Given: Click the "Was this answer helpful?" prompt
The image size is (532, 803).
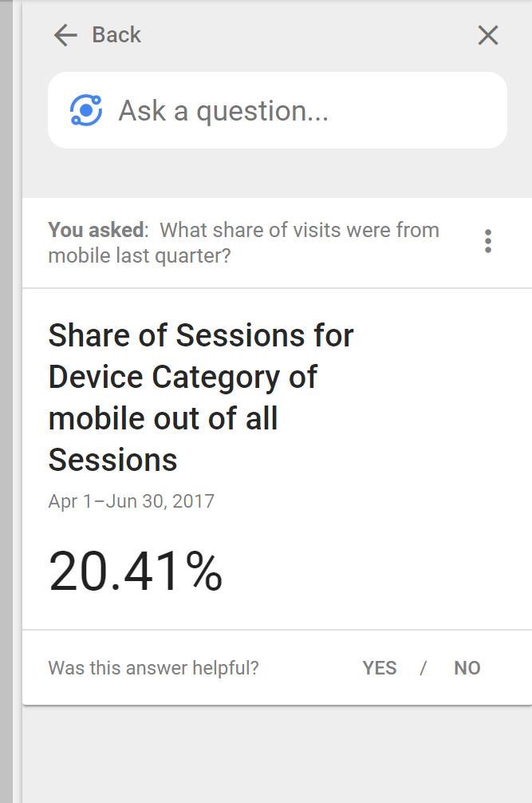Looking at the screenshot, I should (153, 668).
